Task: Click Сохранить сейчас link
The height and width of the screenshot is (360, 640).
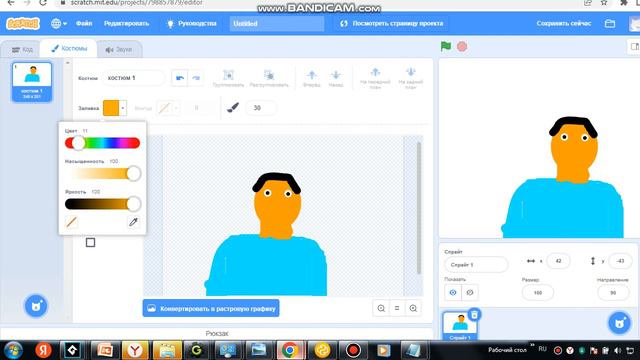Action: pos(564,23)
